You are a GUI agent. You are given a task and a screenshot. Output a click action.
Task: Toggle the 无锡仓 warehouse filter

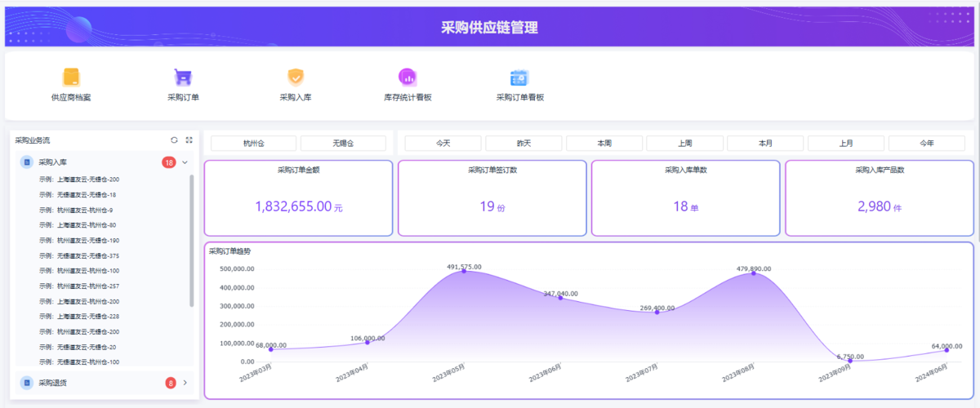343,144
